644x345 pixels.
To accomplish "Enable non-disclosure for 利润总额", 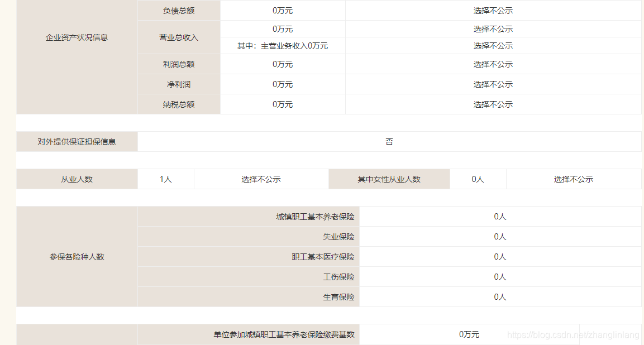I will pos(493,64).
